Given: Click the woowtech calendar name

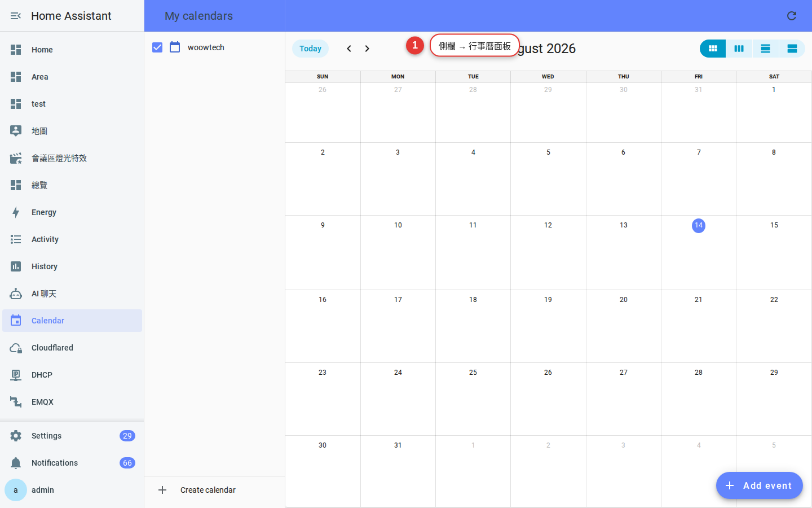Looking at the screenshot, I should 206,47.
